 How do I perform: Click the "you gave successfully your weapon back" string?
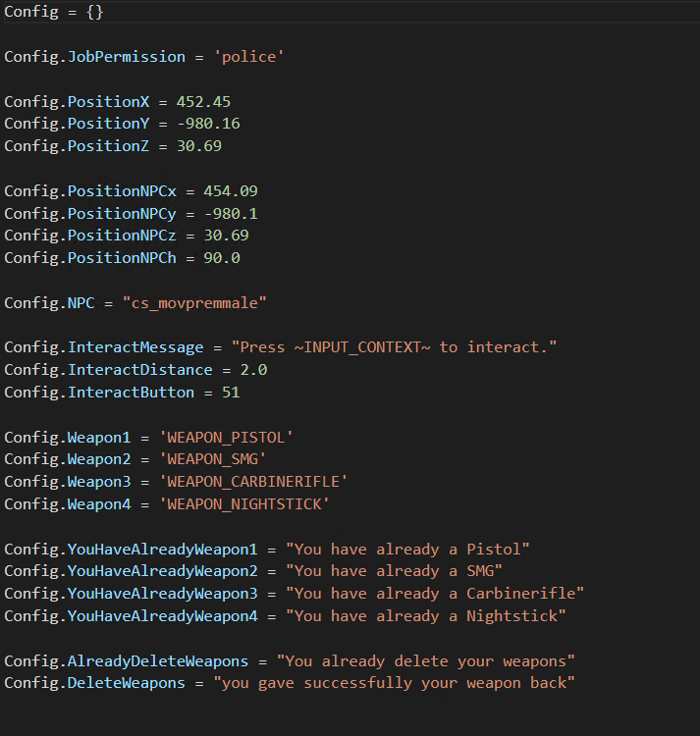pos(394,683)
